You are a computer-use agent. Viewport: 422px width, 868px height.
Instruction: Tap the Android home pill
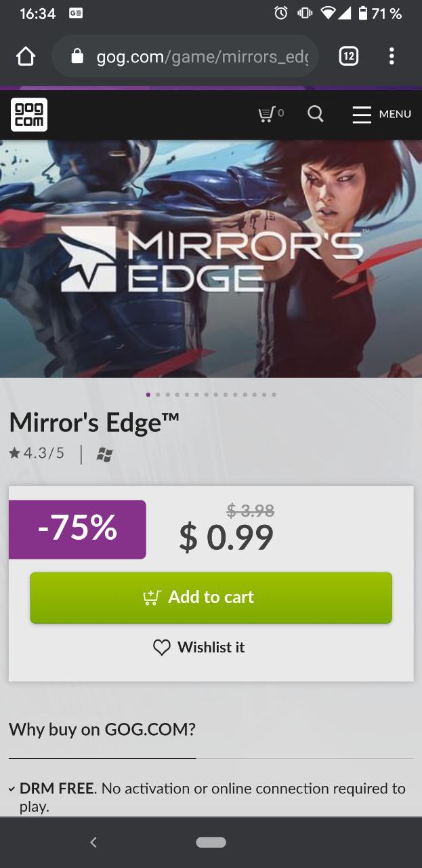click(x=211, y=842)
